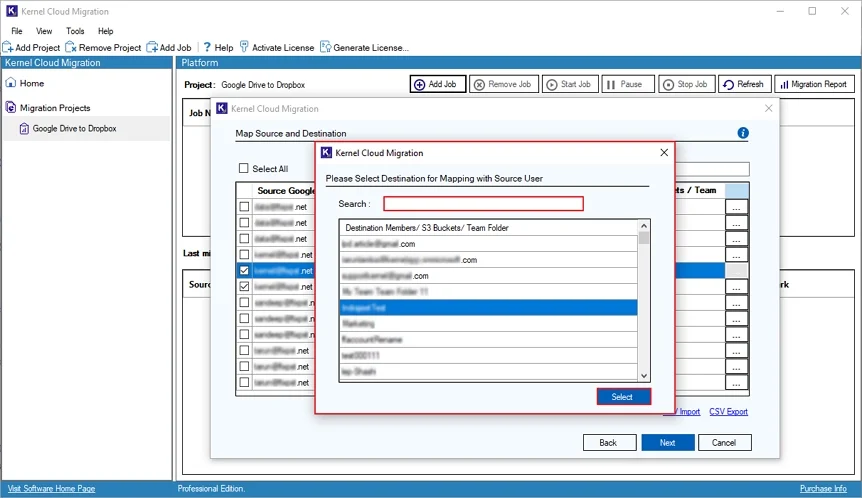Viewport: 862px width, 498px height.
Task: Toggle the Select All checkbox
Action: pos(244,168)
